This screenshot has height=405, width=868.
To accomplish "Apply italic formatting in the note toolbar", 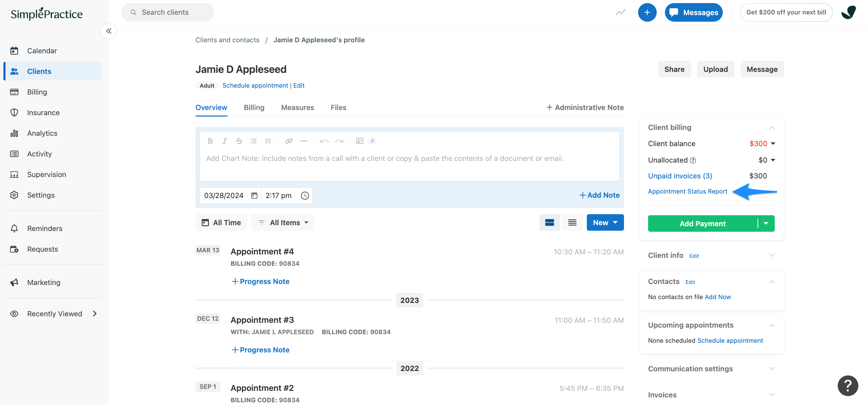I will (x=224, y=141).
